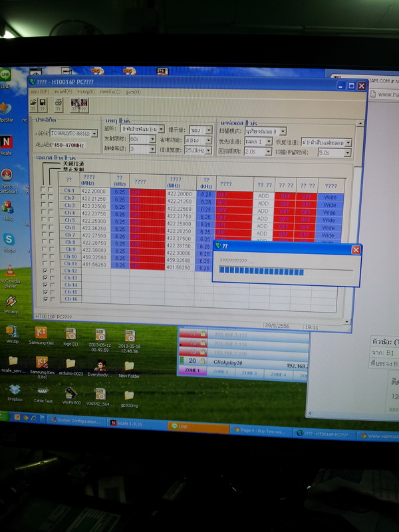399x532 pixels.
Task: Open the Samsung Kies (Lite) desktop icon
Action: coord(42,368)
